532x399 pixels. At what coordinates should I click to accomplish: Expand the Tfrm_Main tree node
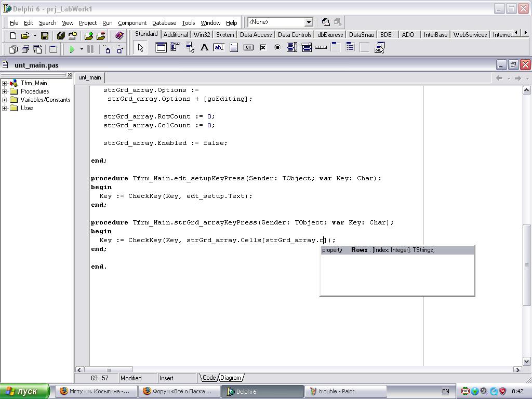click(x=5, y=83)
